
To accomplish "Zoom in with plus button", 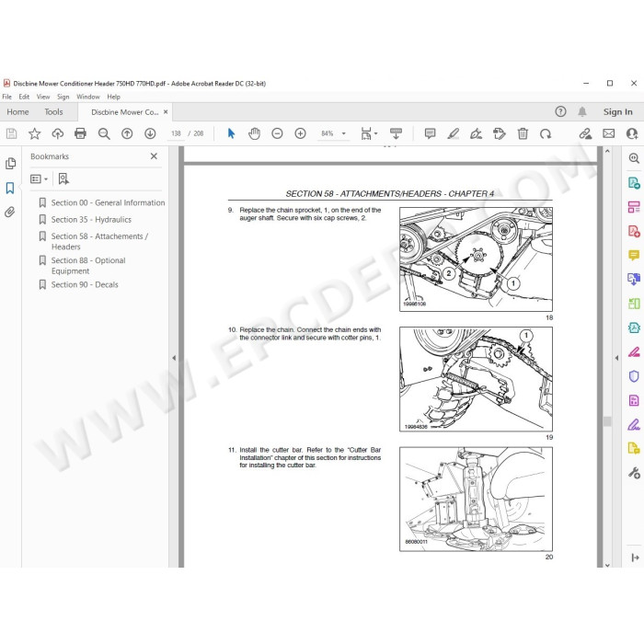I will point(301,133).
